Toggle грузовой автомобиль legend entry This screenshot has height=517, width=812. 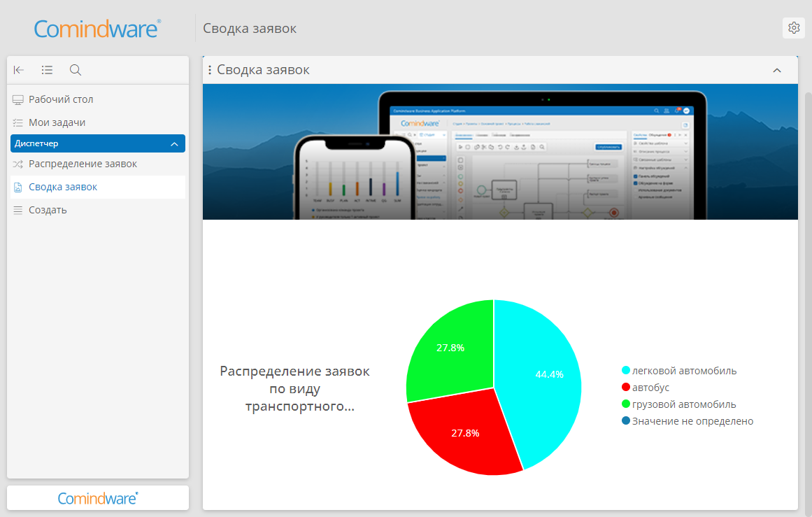click(678, 404)
